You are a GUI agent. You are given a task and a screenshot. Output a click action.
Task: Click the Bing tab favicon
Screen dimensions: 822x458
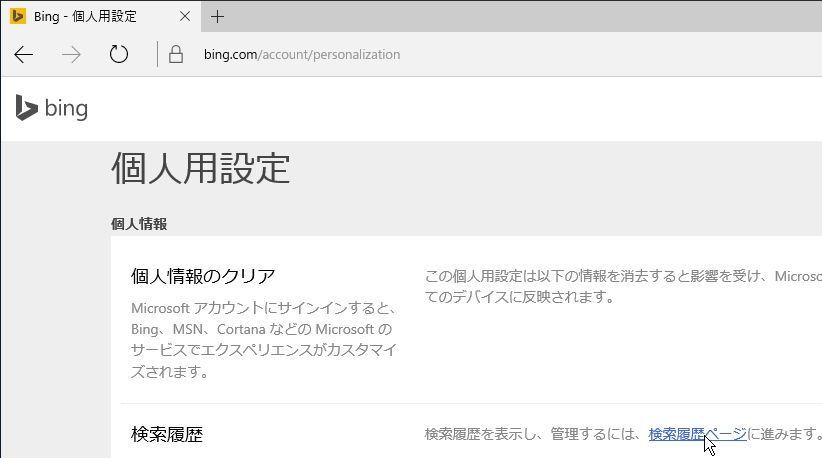click(x=18, y=16)
